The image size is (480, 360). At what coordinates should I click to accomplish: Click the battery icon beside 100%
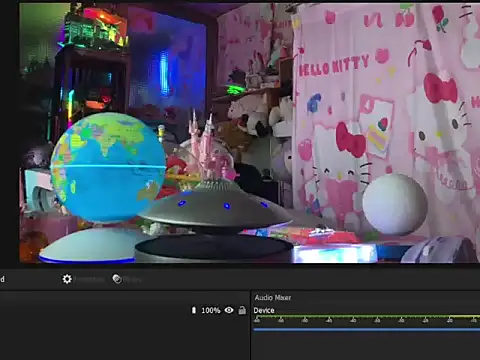tap(194, 310)
